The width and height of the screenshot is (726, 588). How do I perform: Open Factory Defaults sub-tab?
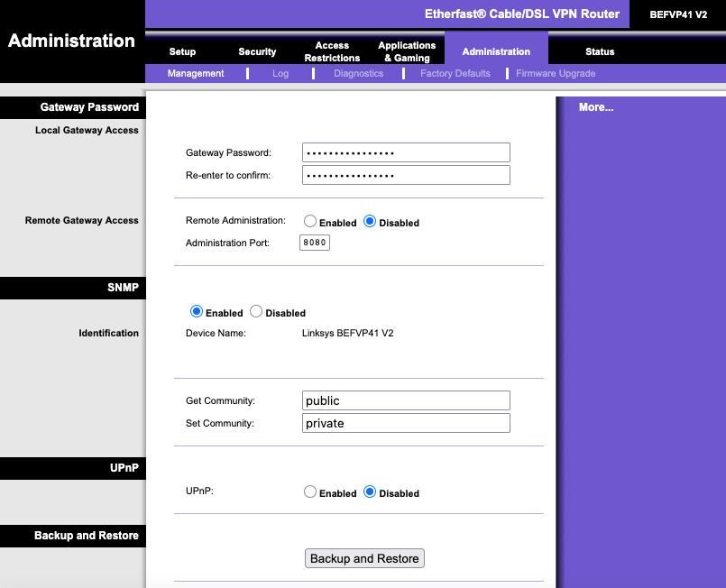click(455, 73)
